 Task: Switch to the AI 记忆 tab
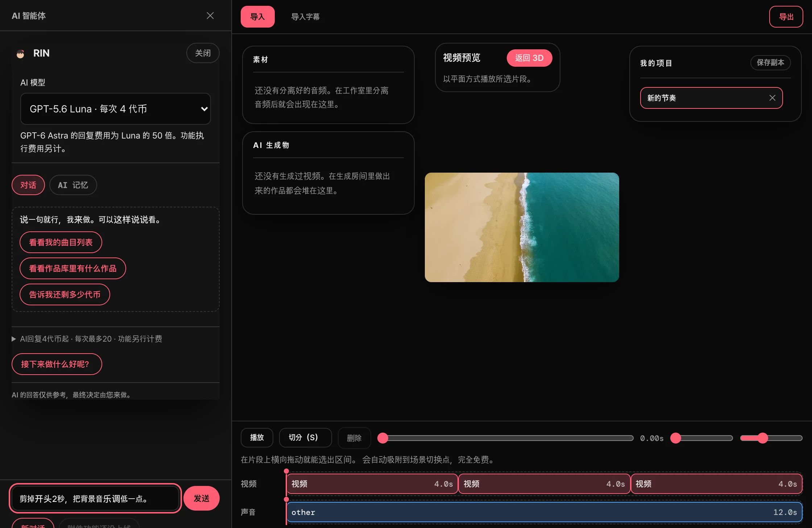point(73,185)
